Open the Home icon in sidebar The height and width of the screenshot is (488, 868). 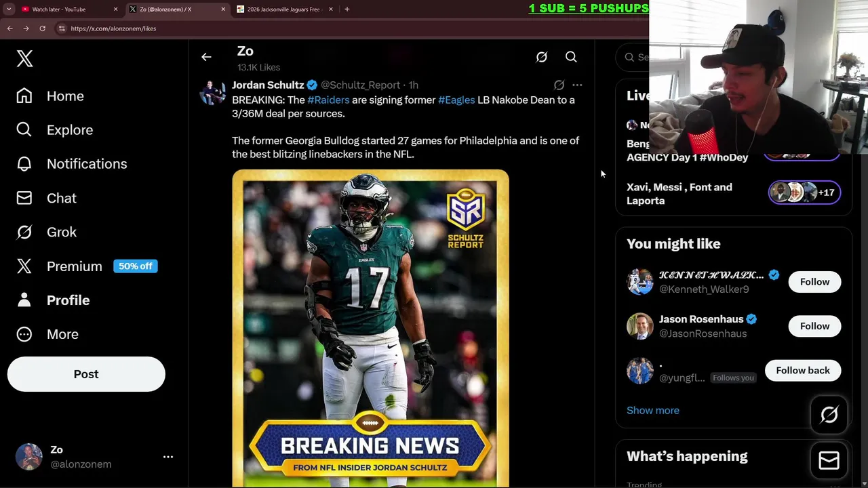pyautogui.click(x=24, y=96)
